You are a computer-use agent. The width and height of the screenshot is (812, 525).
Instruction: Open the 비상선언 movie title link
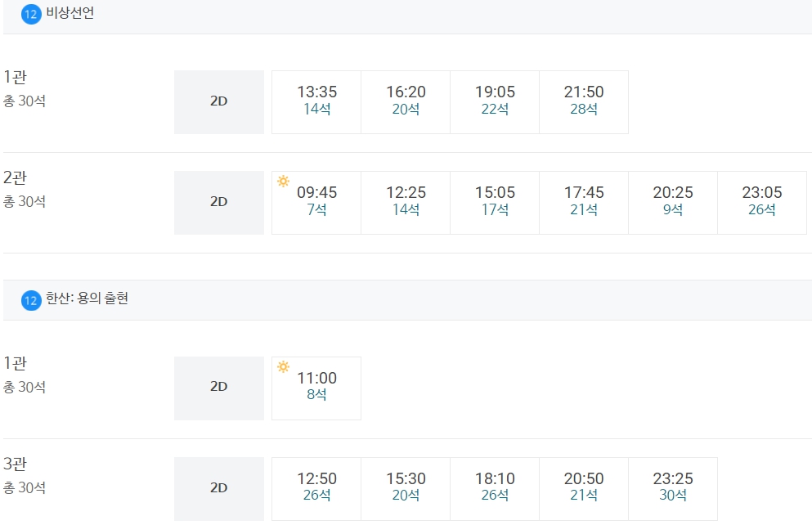(70, 13)
